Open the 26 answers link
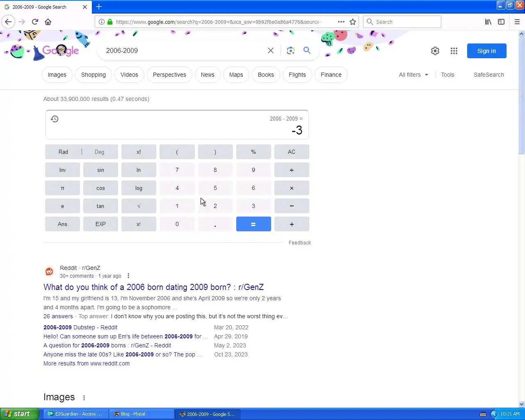The height and width of the screenshot is (420, 525). (x=58, y=316)
